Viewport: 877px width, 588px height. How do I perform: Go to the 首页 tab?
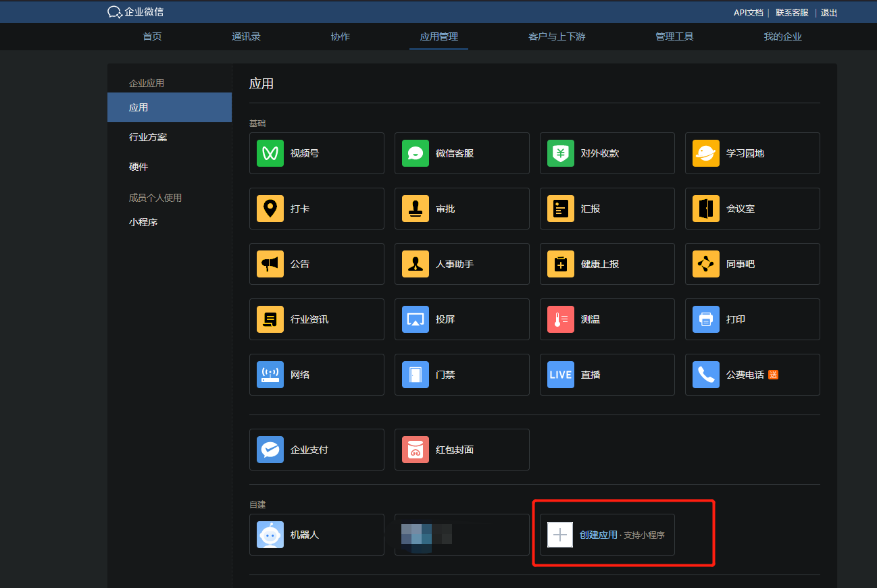point(152,36)
